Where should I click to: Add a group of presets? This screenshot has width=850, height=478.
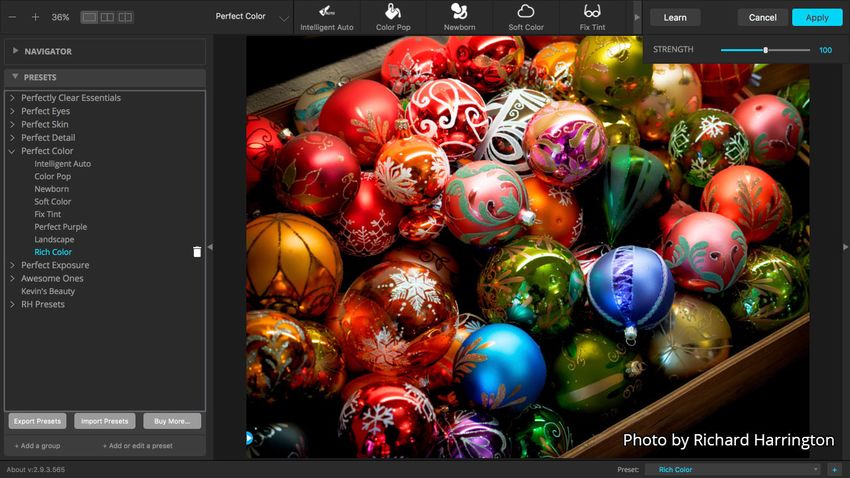point(37,445)
